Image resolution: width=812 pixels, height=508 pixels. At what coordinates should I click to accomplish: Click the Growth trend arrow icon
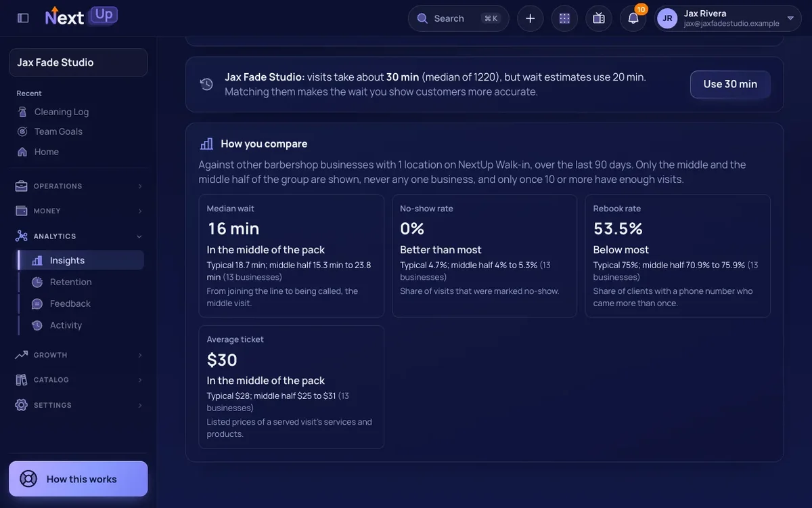(22, 355)
